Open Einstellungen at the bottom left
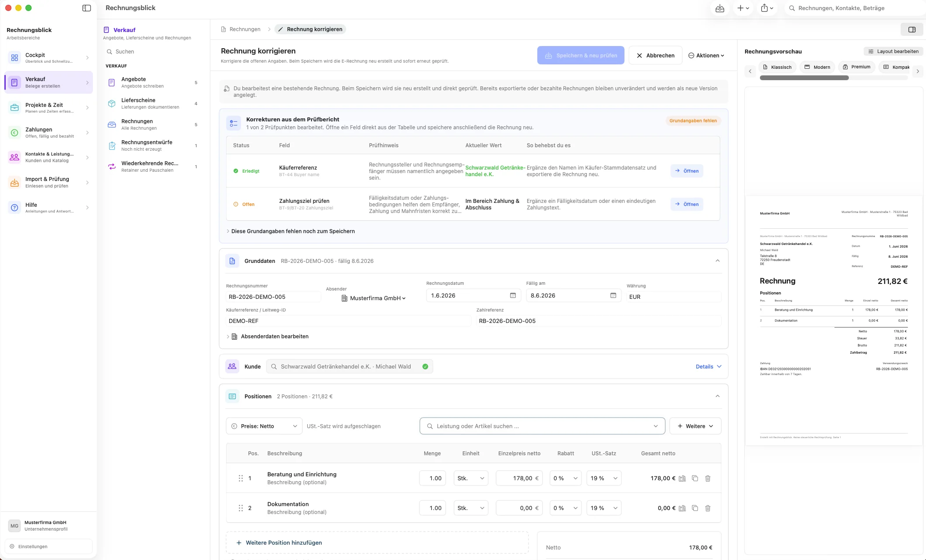This screenshot has height=560, width=926. click(x=49, y=546)
